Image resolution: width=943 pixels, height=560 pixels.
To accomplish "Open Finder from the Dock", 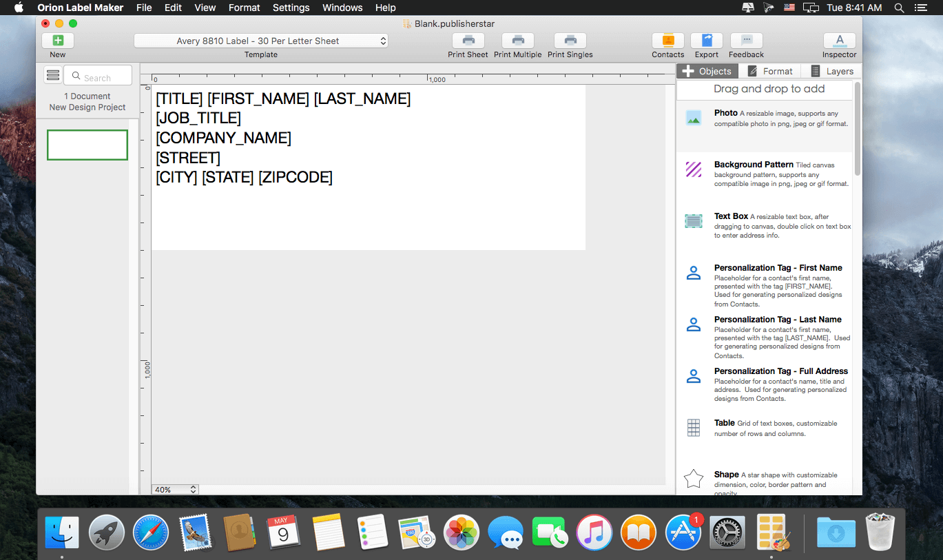I will click(x=62, y=532).
